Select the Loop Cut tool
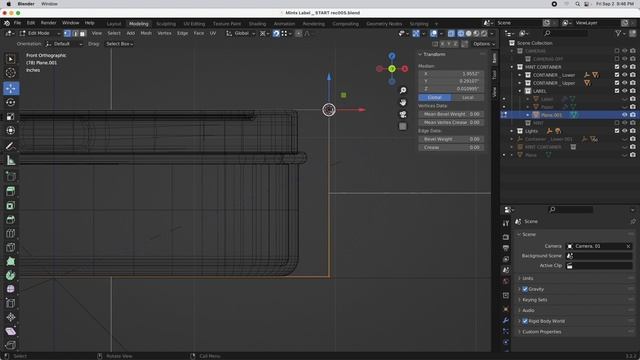 point(11,233)
